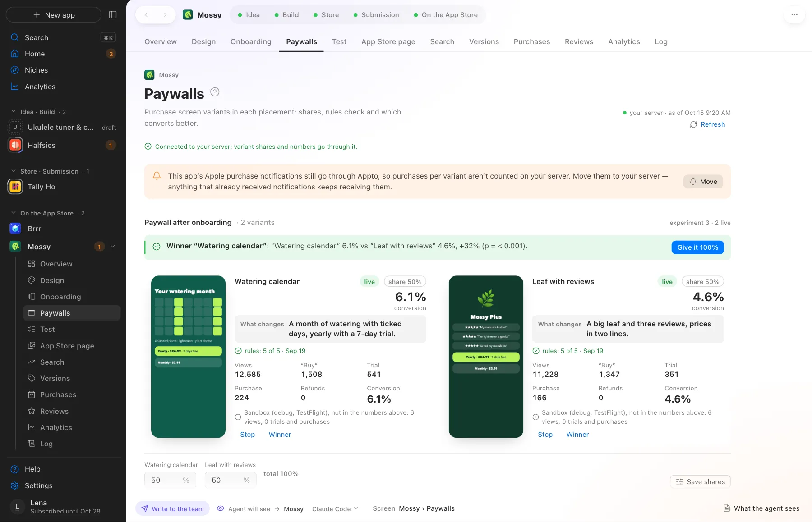812x522 pixels.
Task: Open Reviews under Mossy in the sidebar
Action: coord(72,411)
